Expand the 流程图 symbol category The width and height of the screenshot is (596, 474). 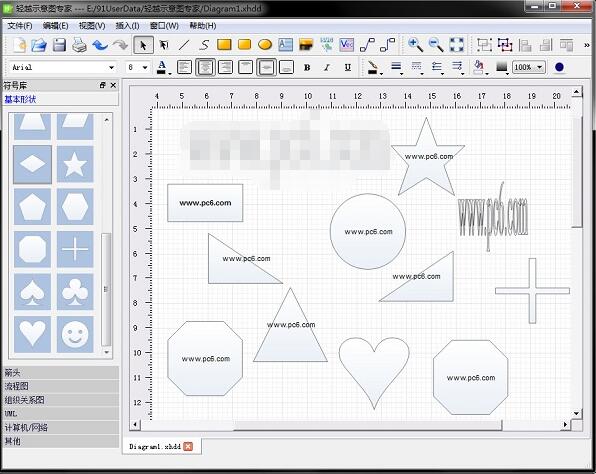(61, 386)
